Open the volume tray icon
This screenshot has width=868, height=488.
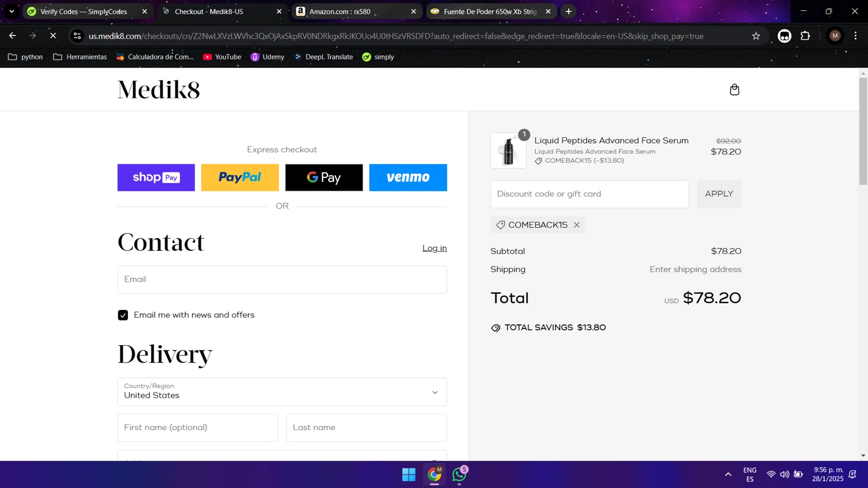click(x=784, y=475)
